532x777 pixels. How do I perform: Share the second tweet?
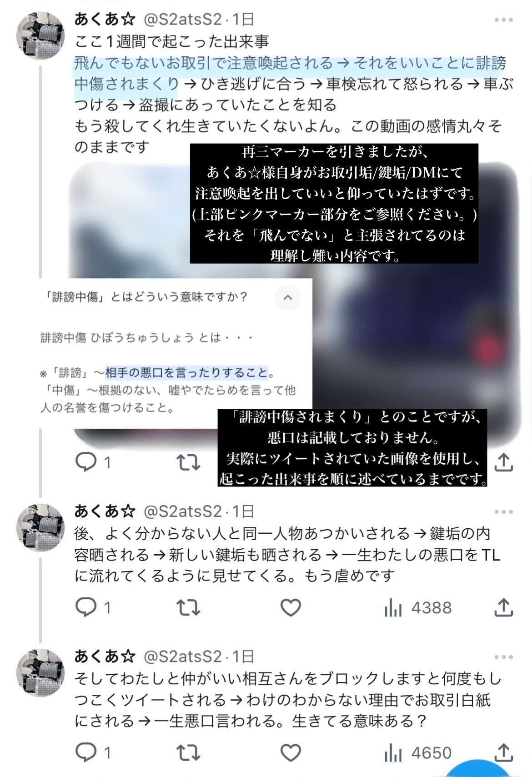click(503, 607)
